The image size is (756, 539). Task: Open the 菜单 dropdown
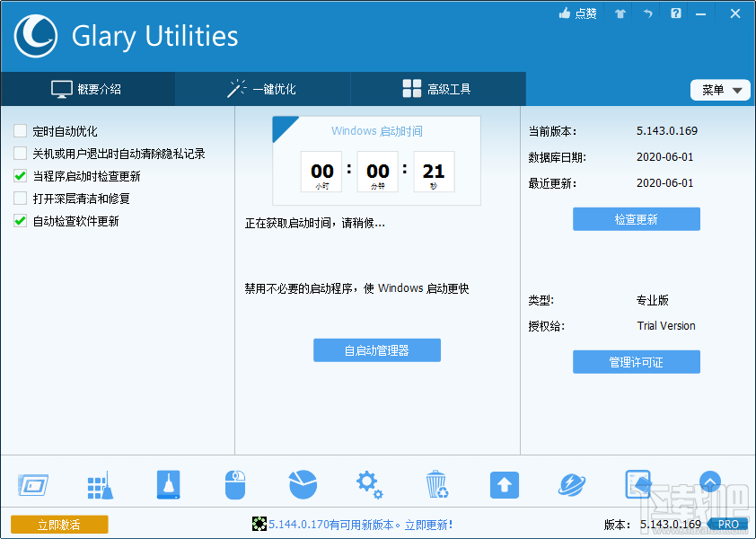pyautogui.click(x=720, y=90)
